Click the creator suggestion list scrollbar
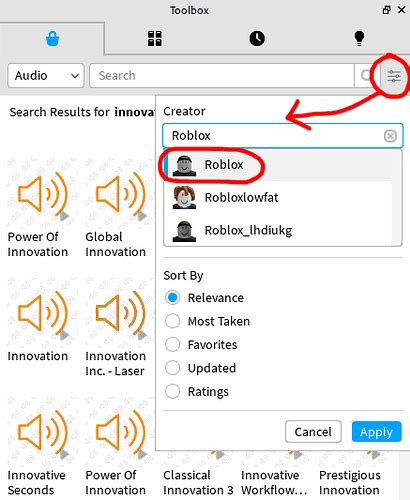Viewport: 410px width, 500px height. pyautogui.click(x=397, y=197)
